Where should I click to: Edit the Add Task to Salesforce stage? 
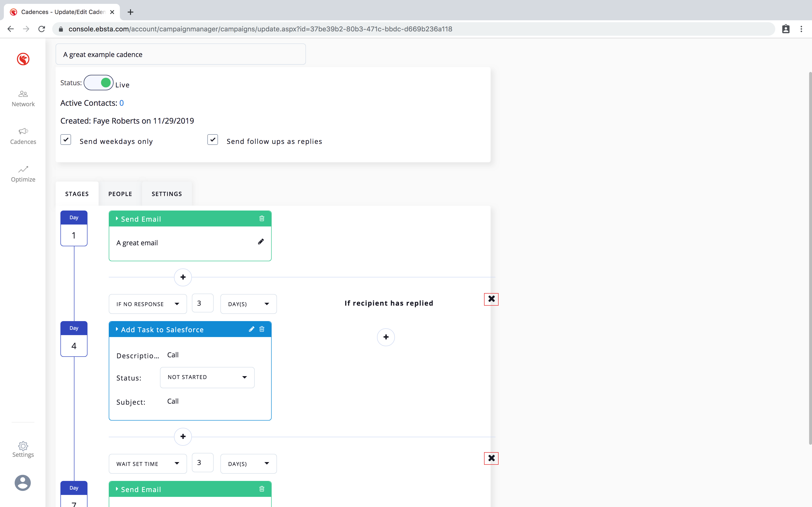251,329
